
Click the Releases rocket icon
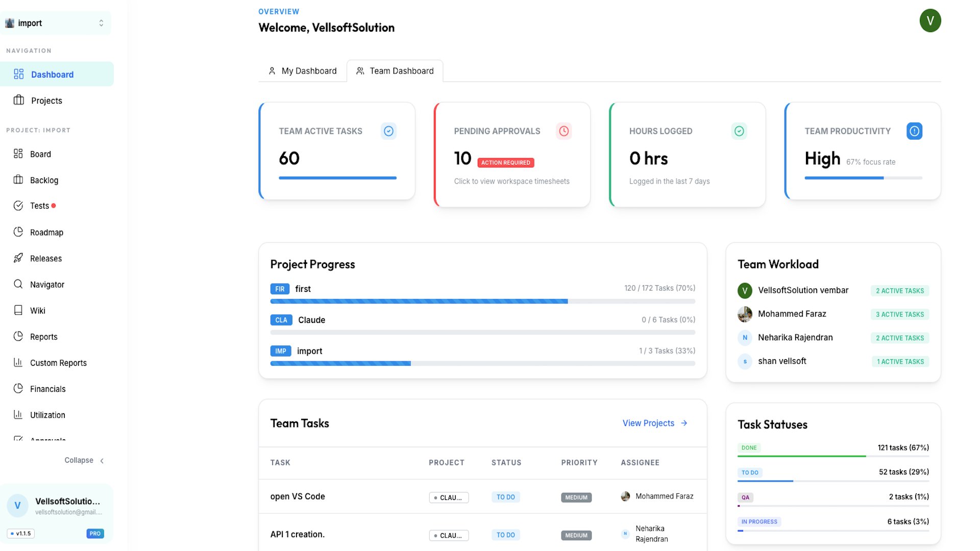coord(18,258)
